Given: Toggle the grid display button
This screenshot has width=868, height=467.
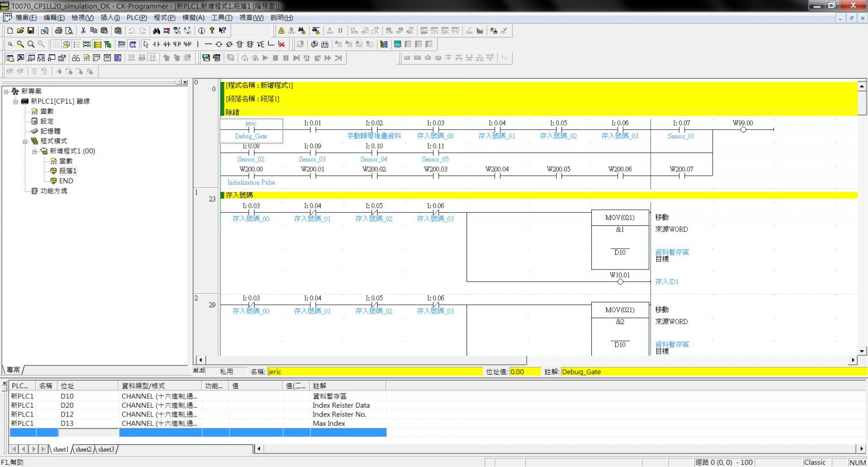Looking at the screenshot, I should coord(56,45).
